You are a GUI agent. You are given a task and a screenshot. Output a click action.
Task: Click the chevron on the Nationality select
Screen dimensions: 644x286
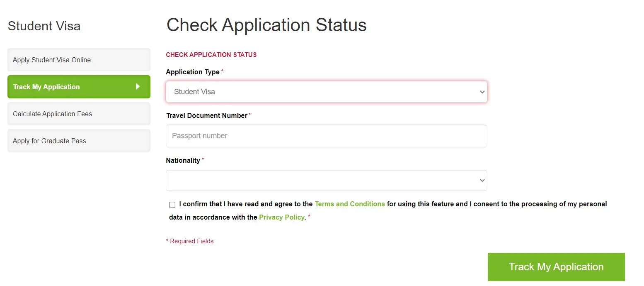pyautogui.click(x=482, y=181)
